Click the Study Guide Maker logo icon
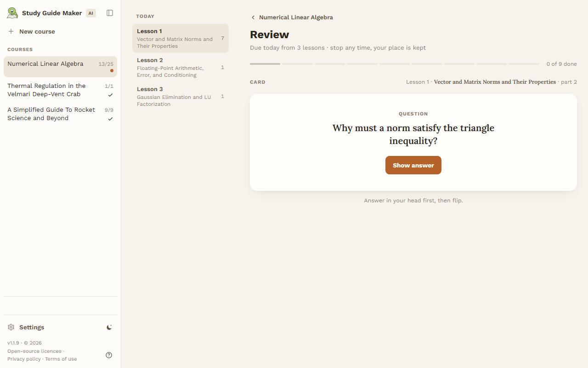 click(12, 13)
